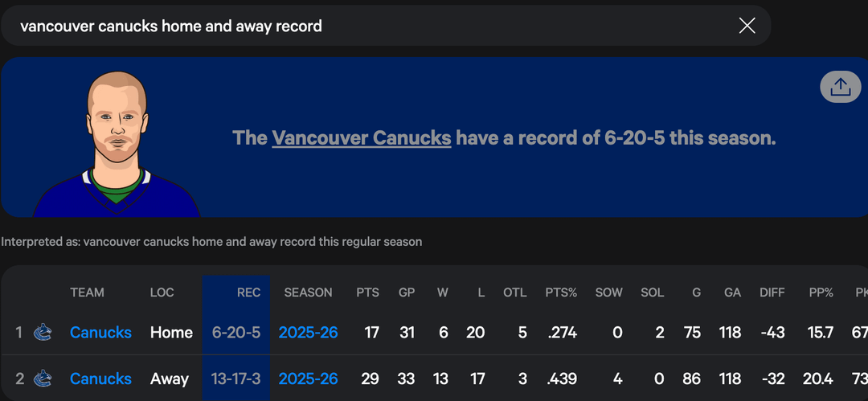Sort the table by the REC column header
Image resolution: width=868 pixels, height=401 pixels.
click(x=248, y=293)
